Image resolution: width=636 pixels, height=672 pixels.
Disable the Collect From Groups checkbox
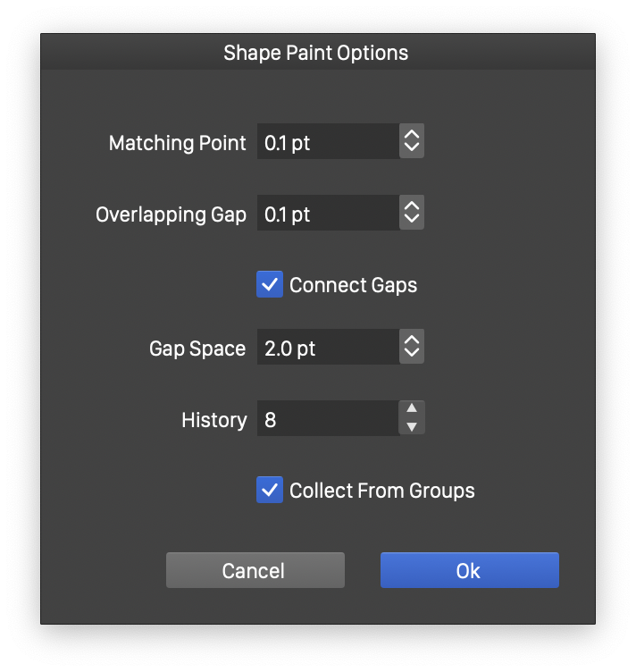coord(270,490)
